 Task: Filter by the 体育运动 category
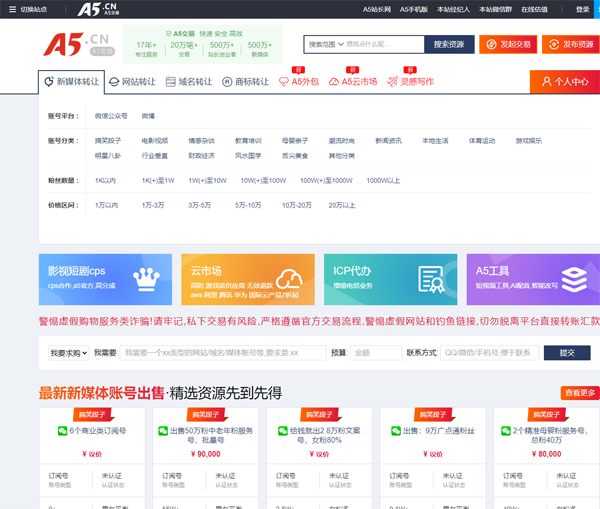482,141
